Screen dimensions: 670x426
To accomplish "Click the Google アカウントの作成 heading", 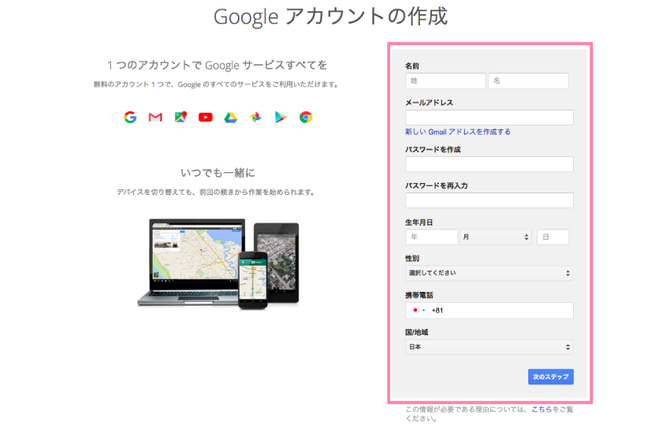I will [331, 17].
